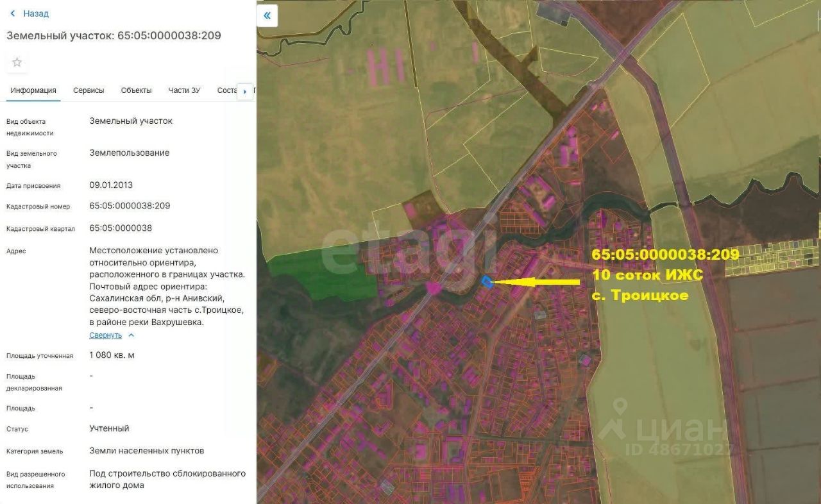
Task: Open the Части ЗУ tab
Action: point(184,90)
